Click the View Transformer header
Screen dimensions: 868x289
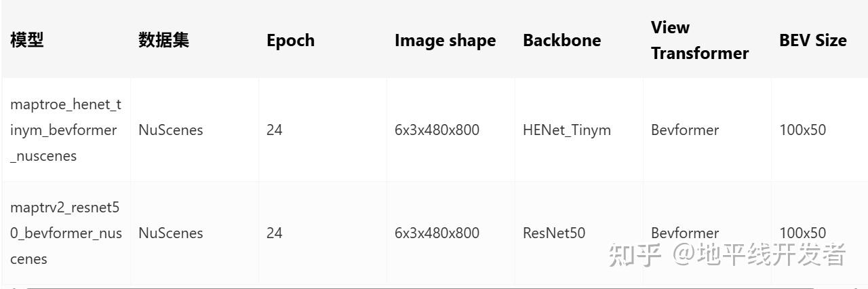click(x=700, y=40)
